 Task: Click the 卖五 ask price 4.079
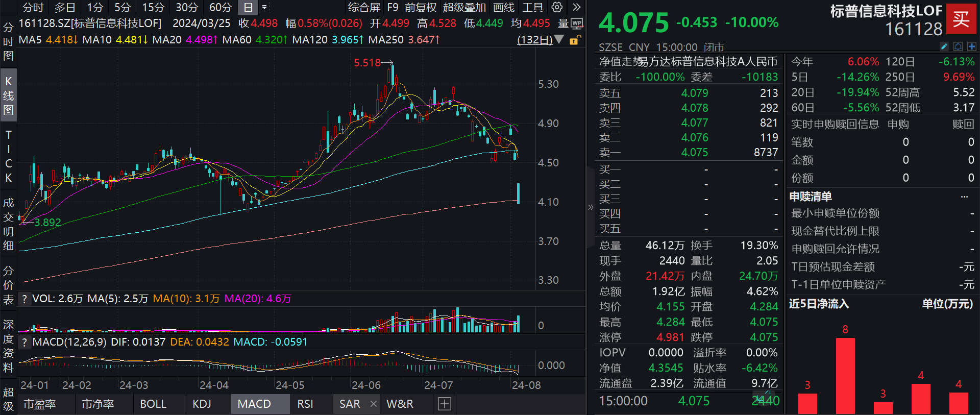point(695,93)
